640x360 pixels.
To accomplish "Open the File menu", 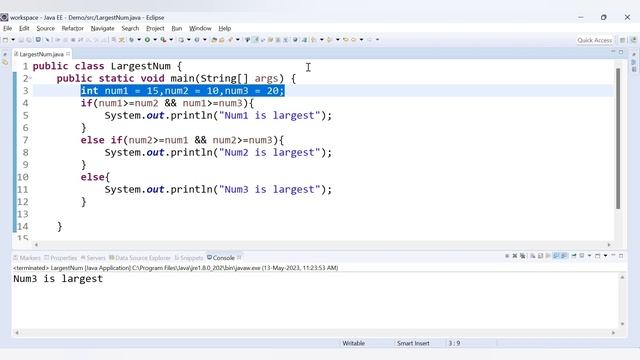I will pos(7,28).
